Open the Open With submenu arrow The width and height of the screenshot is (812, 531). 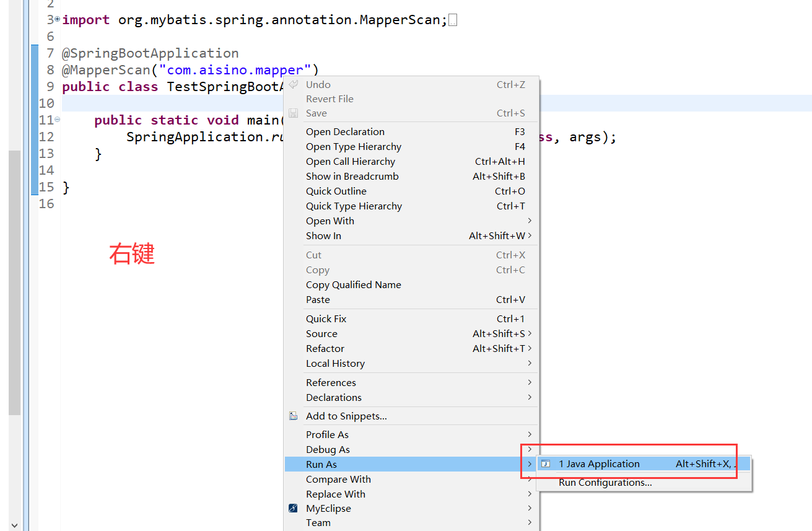pyautogui.click(x=530, y=221)
